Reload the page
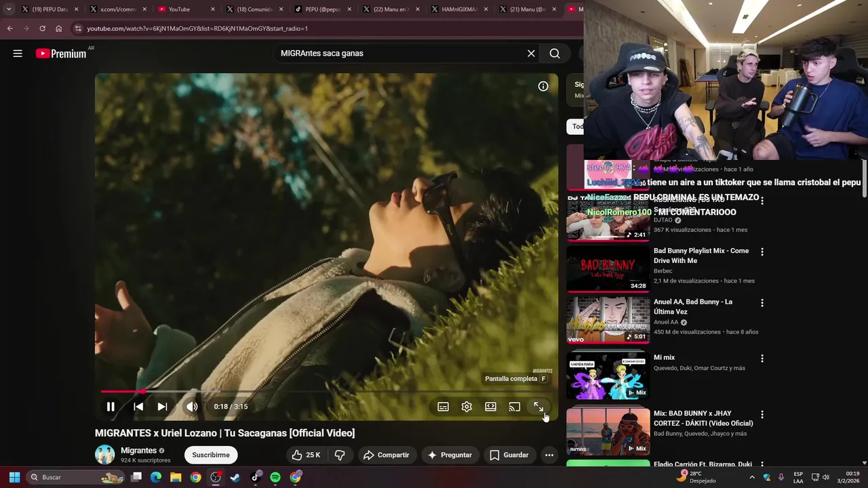Screen dimensions: 868x488 [x=42, y=28]
